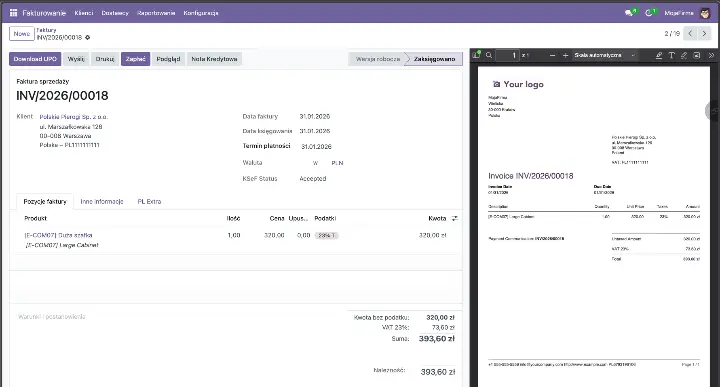Screen dimensions: 720x387
Task: Click the Termin płatności date value
Action: pyautogui.click(x=316, y=146)
